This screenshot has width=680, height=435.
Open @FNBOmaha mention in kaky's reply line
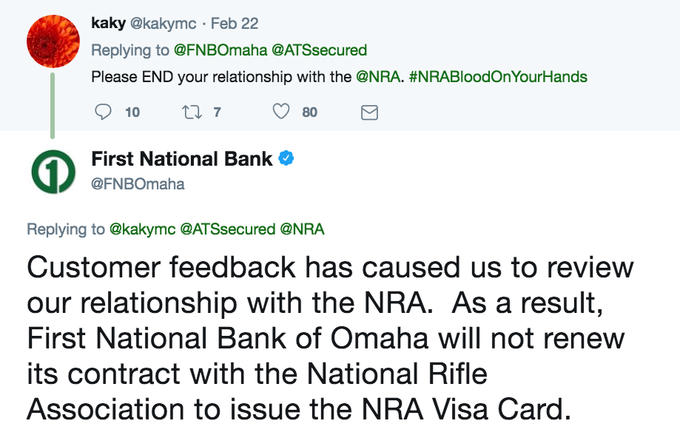tap(220, 50)
